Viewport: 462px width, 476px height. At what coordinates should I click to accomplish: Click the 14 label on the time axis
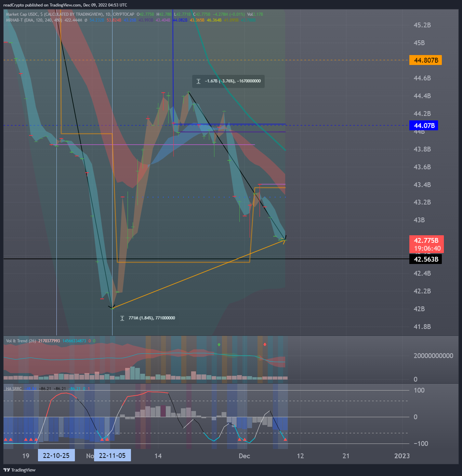(x=158, y=456)
